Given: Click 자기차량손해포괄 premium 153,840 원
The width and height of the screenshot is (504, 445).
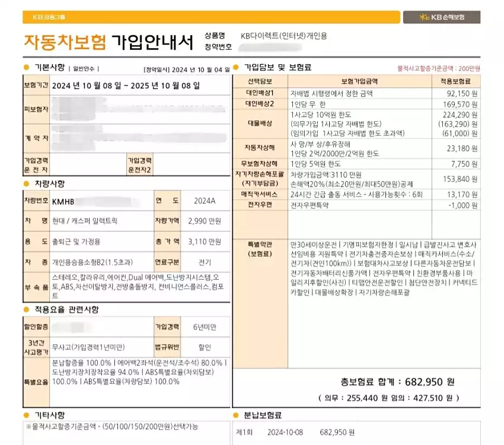Looking at the screenshot, I should pyautogui.click(x=460, y=179).
